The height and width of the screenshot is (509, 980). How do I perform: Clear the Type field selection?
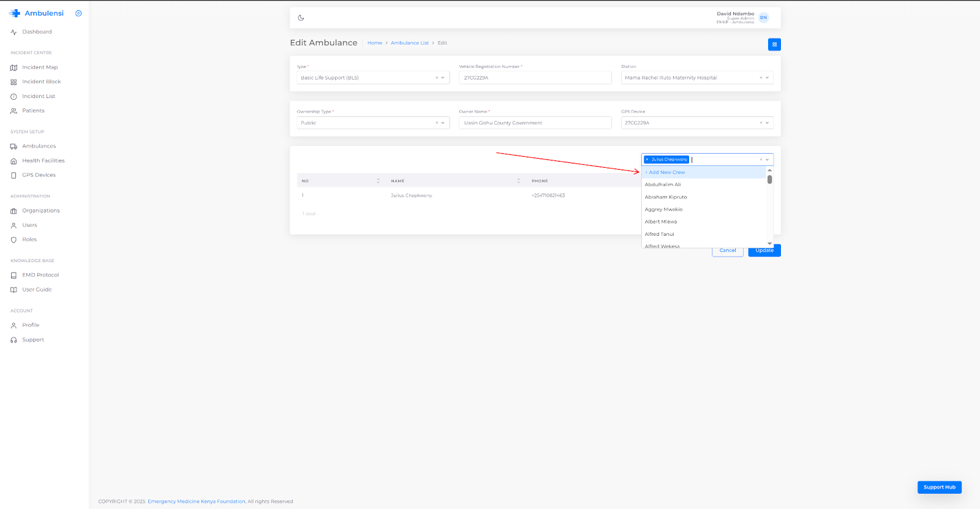[x=437, y=78]
